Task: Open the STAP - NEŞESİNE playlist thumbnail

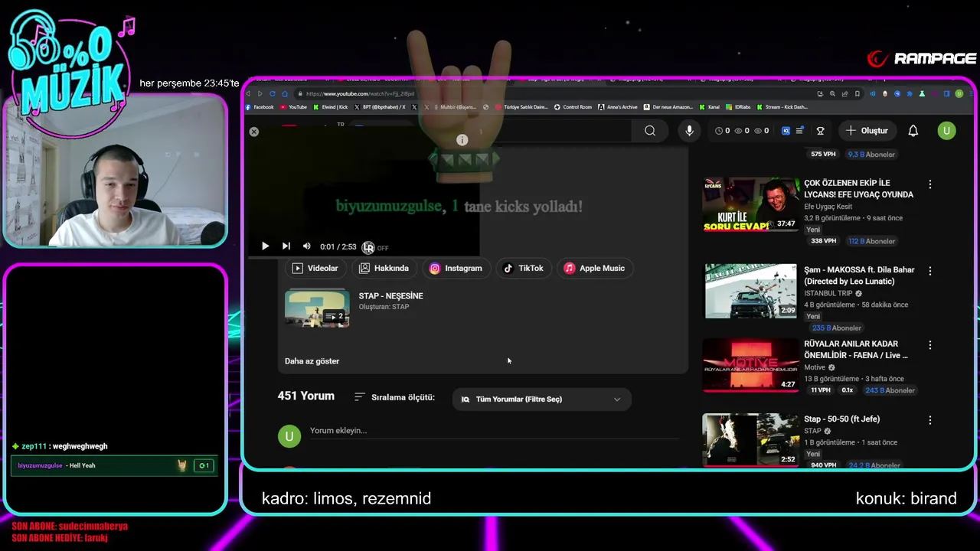Action: point(317,308)
